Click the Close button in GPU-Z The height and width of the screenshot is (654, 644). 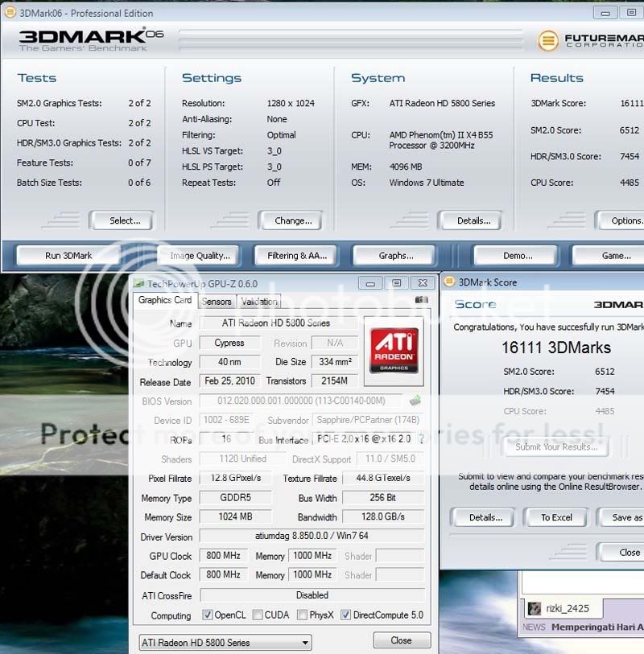(402, 640)
